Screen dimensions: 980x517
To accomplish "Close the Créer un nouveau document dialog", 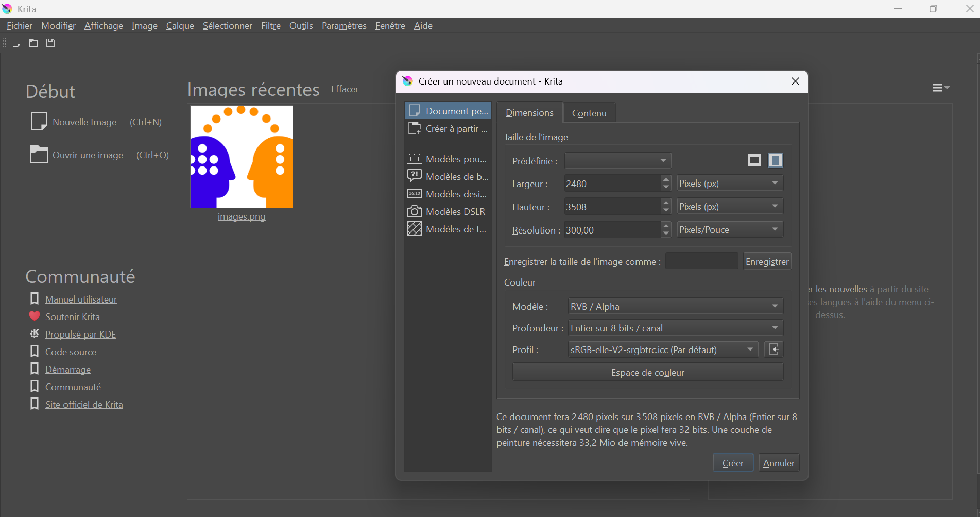I will [795, 81].
